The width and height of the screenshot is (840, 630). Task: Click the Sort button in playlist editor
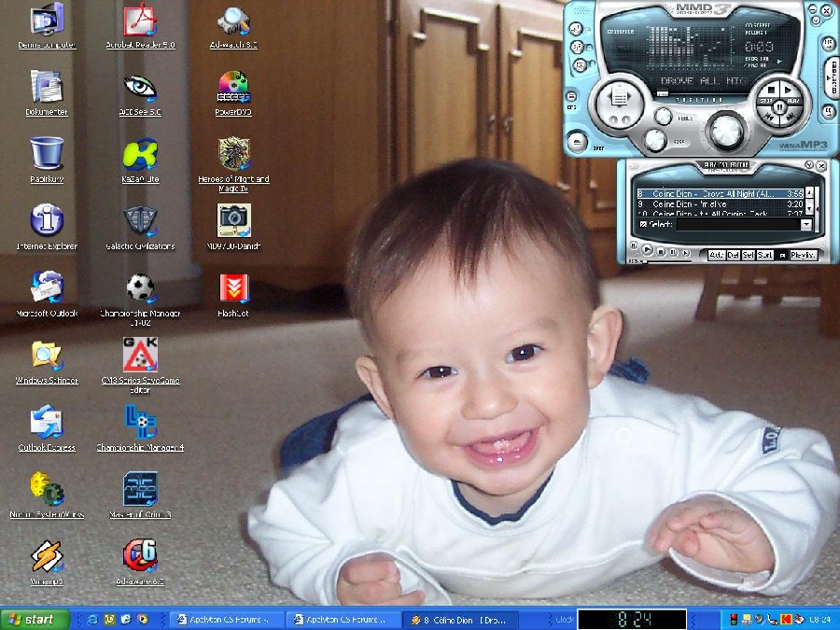(x=764, y=256)
